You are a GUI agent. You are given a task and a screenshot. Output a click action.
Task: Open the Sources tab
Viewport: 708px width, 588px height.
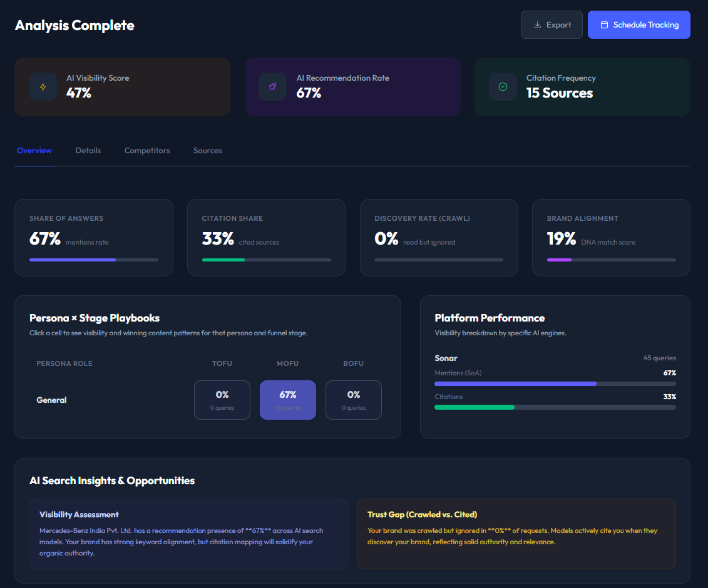pos(208,151)
